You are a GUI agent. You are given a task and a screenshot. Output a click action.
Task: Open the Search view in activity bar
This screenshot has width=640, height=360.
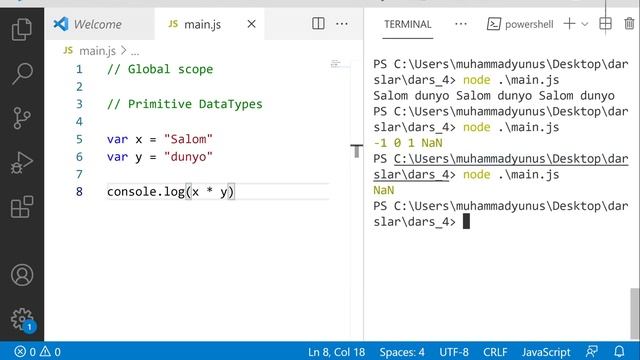22,73
